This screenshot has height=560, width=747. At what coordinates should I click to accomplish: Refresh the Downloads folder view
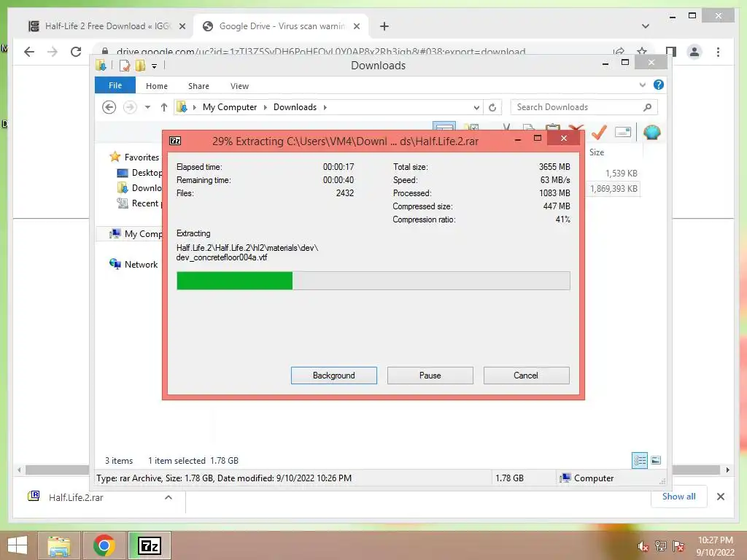point(492,107)
